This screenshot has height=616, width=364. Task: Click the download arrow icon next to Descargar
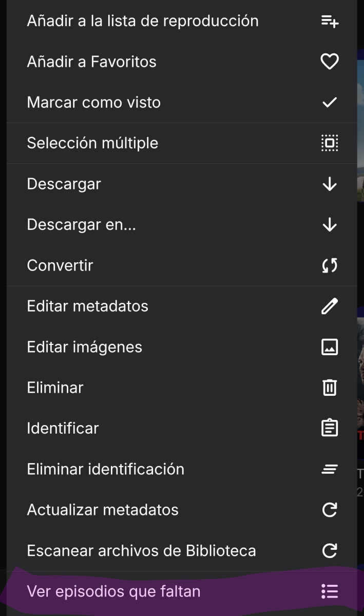coord(329,184)
